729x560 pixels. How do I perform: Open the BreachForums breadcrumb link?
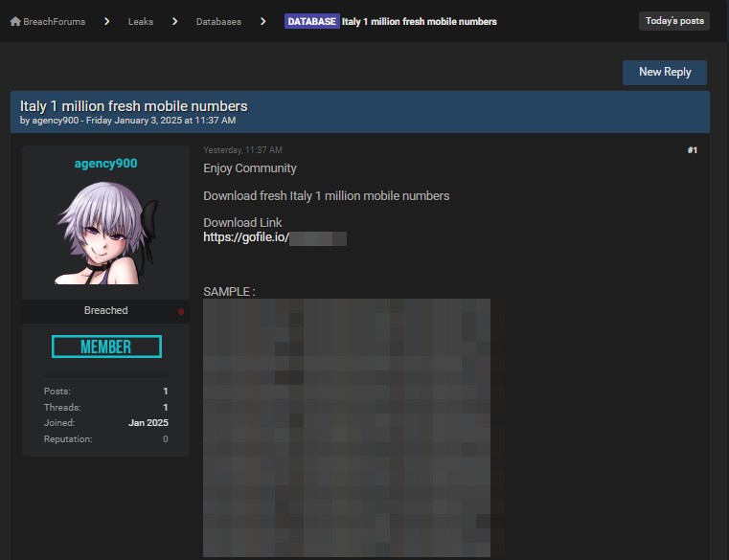click(x=54, y=21)
